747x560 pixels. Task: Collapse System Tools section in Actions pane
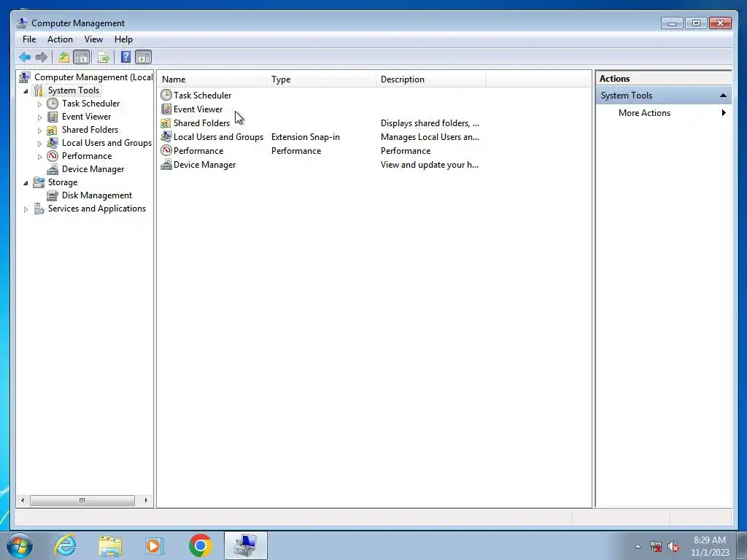pos(723,96)
